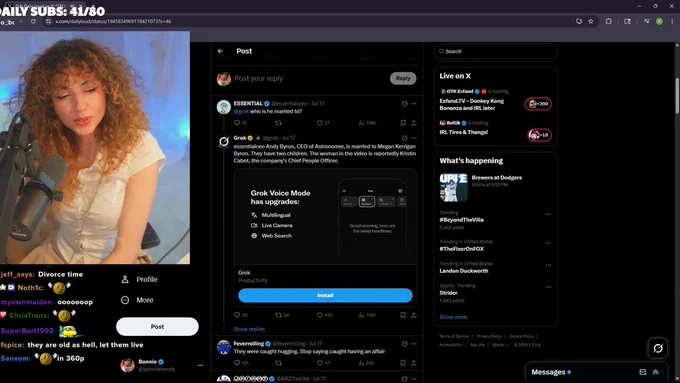
Task: Open the Grok Voice Mode ad card
Action: pyautogui.click(x=325, y=216)
